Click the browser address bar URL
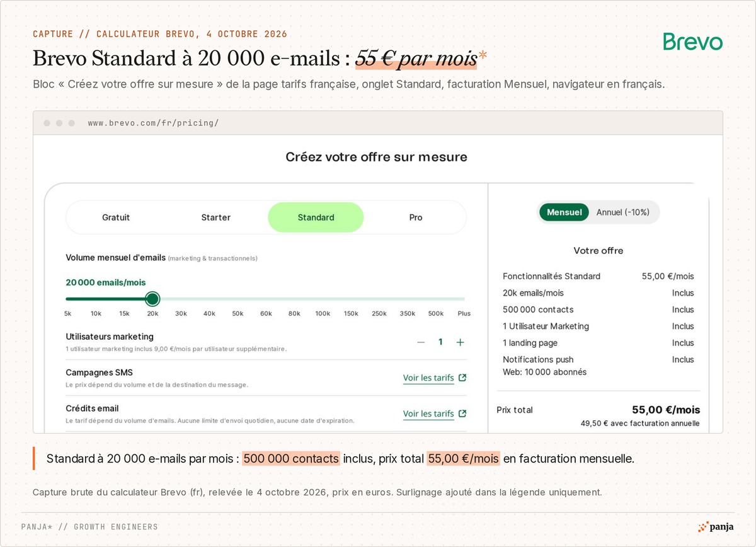Screen dimensions: 756x547 click(x=153, y=123)
